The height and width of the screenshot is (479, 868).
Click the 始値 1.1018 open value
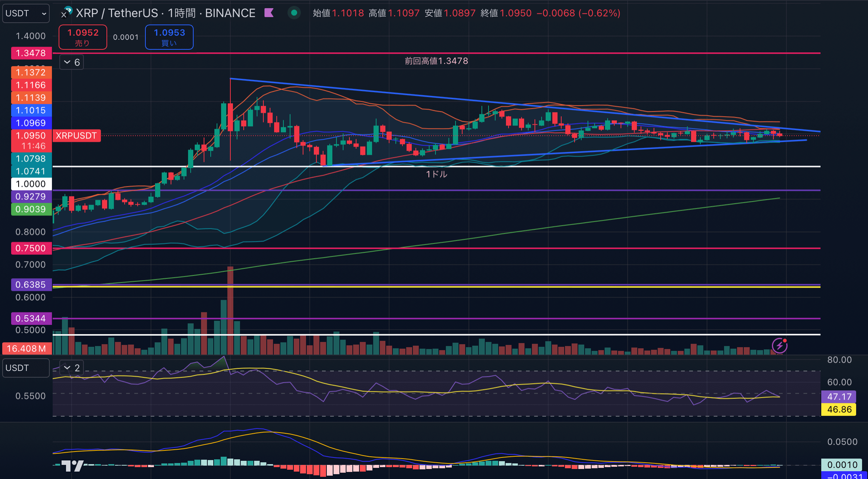point(338,13)
